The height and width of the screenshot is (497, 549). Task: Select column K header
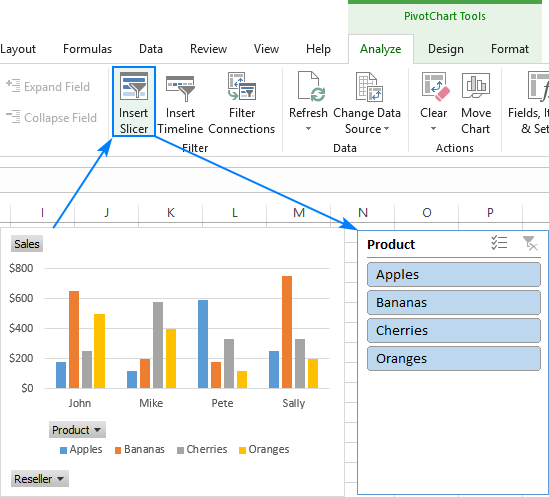coord(171,212)
